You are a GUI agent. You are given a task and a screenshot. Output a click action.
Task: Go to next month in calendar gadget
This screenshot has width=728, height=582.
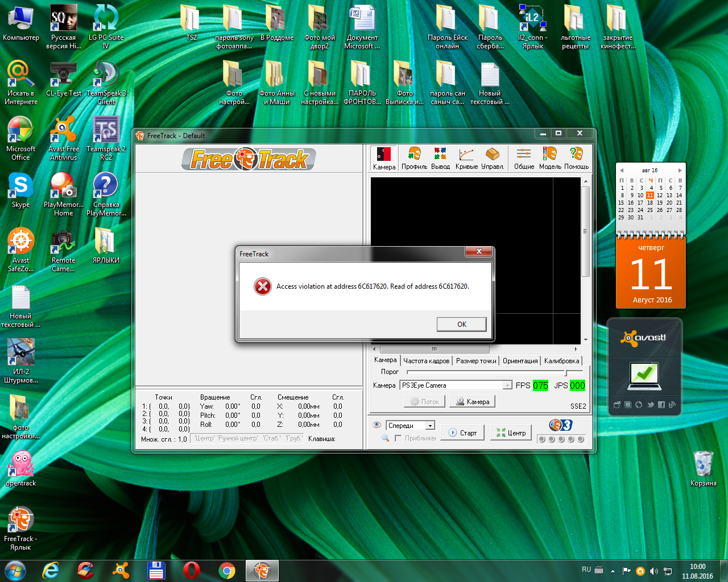click(x=680, y=170)
